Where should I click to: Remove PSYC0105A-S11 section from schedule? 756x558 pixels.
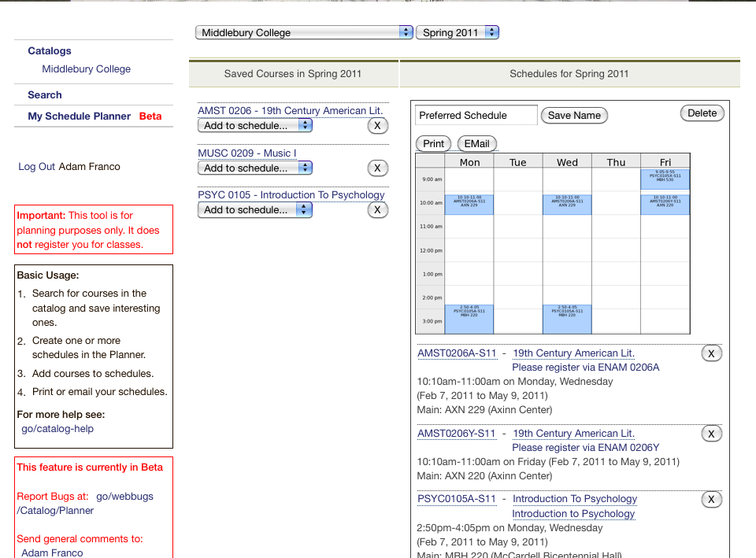[x=711, y=499]
